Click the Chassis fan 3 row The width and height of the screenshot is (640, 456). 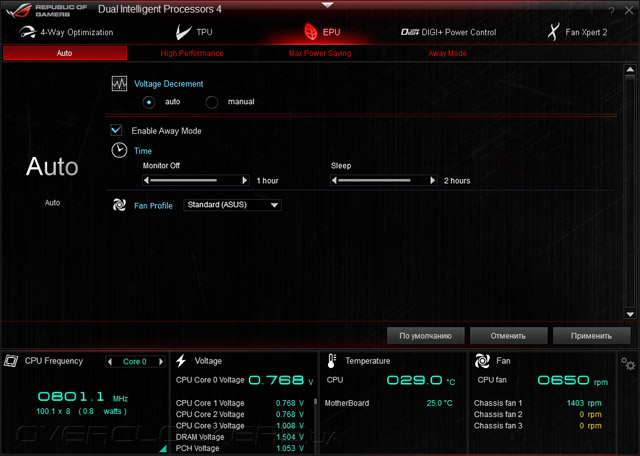click(x=538, y=425)
